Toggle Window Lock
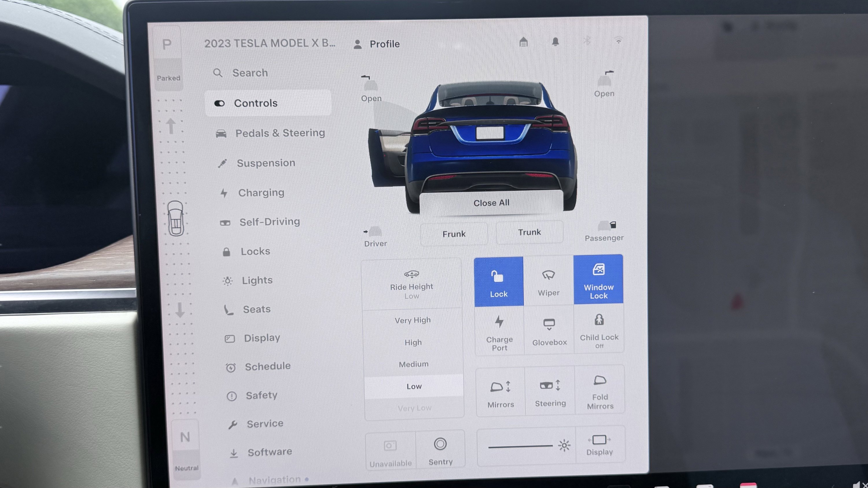 [x=598, y=279]
